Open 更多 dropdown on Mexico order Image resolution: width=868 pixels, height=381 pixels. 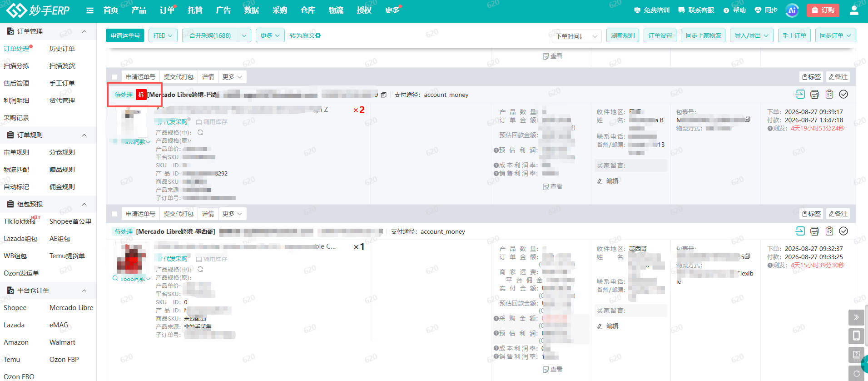point(232,214)
